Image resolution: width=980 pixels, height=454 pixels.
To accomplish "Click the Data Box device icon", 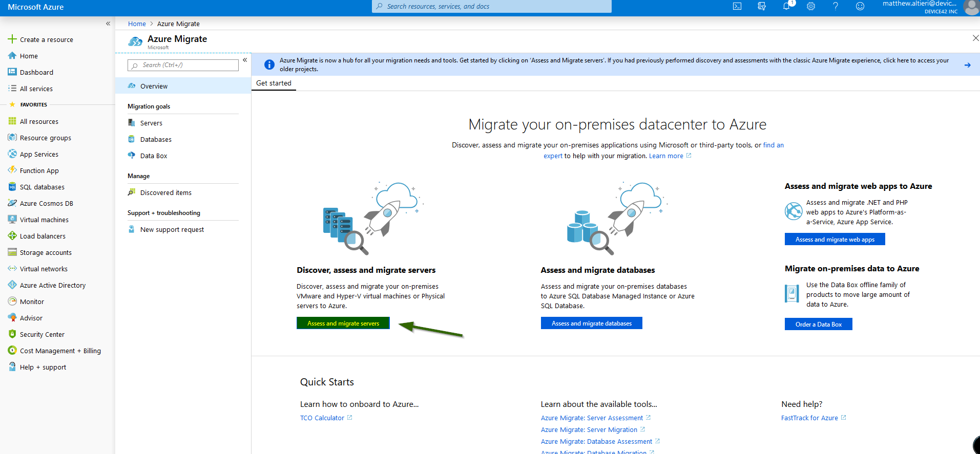I will (x=792, y=293).
